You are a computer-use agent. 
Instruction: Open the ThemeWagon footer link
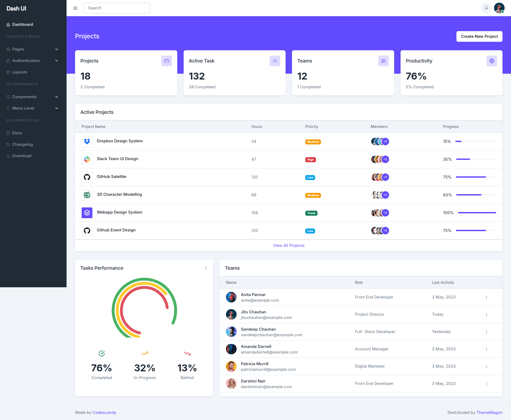coord(489,413)
